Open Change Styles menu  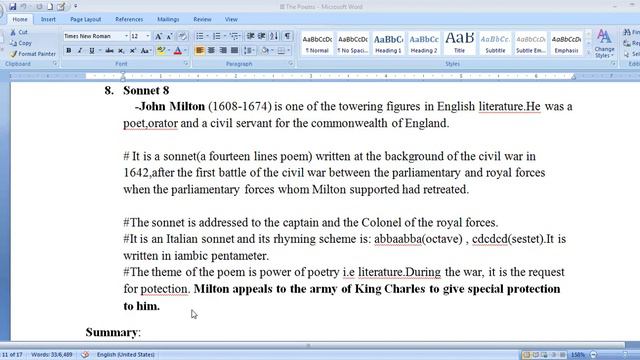click(604, 44)
